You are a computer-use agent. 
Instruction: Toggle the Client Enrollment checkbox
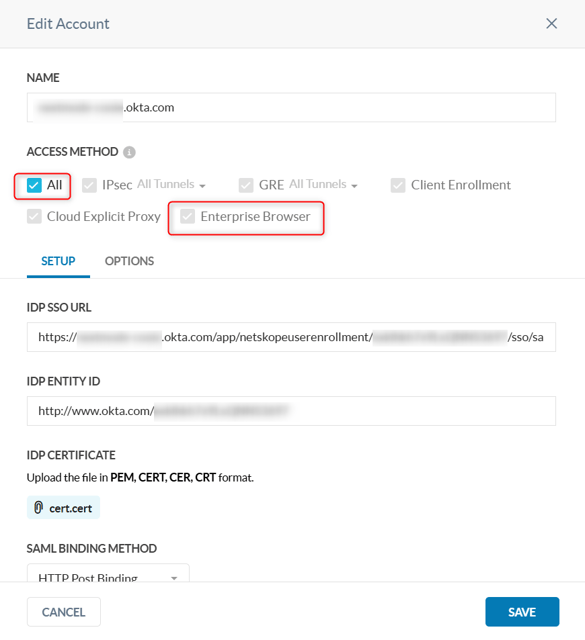click(398, 185)
